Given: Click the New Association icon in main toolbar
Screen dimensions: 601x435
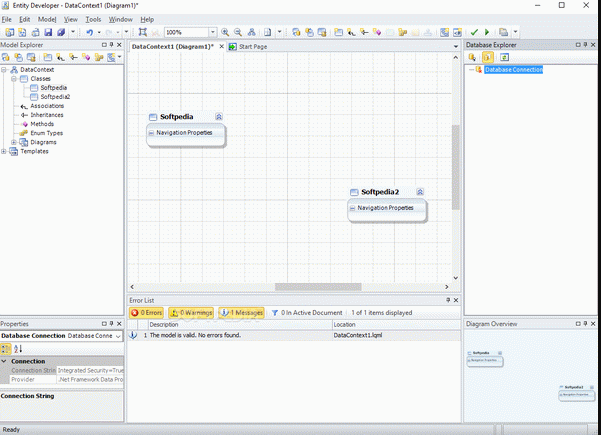Looking at the screenshot, I should pos(351,33).
